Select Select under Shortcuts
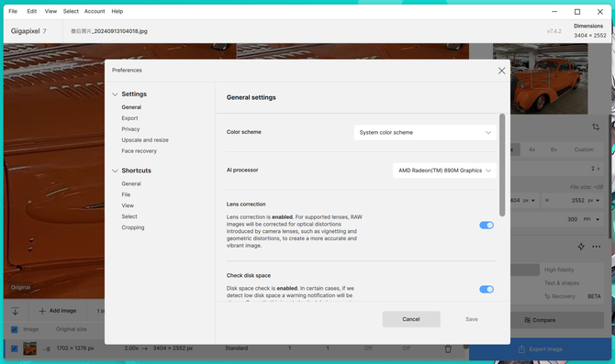615x364 pixels. 129,216
